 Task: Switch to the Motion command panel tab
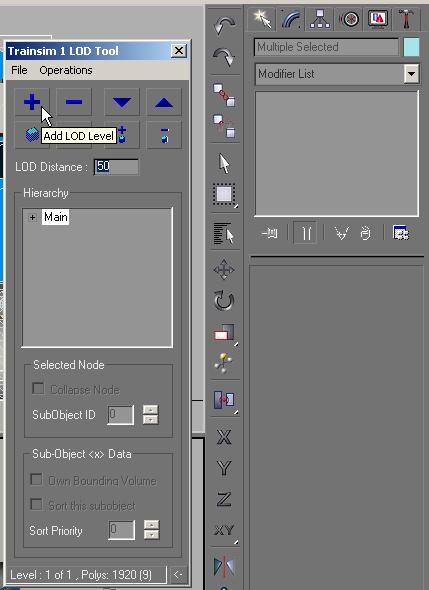pyautogui.click(x=349, y=19)
